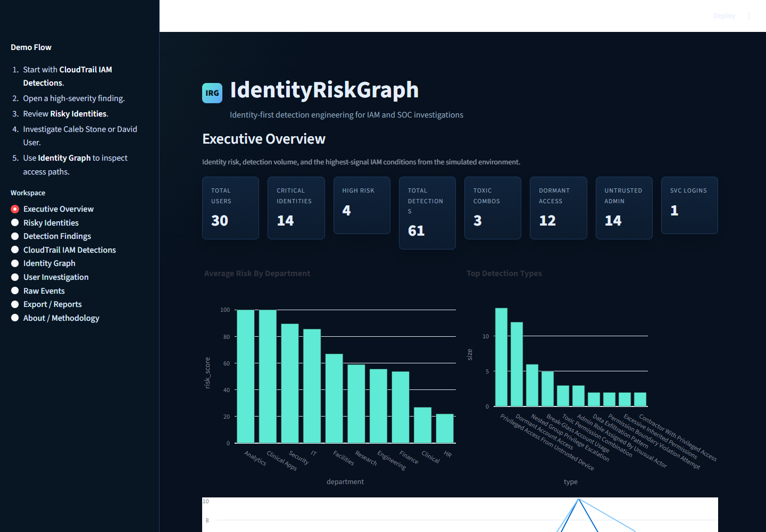The height and width of the screenshot is (532, 766).
Task: Select Risky Identities radio option
Action: (x=45, y=223)
